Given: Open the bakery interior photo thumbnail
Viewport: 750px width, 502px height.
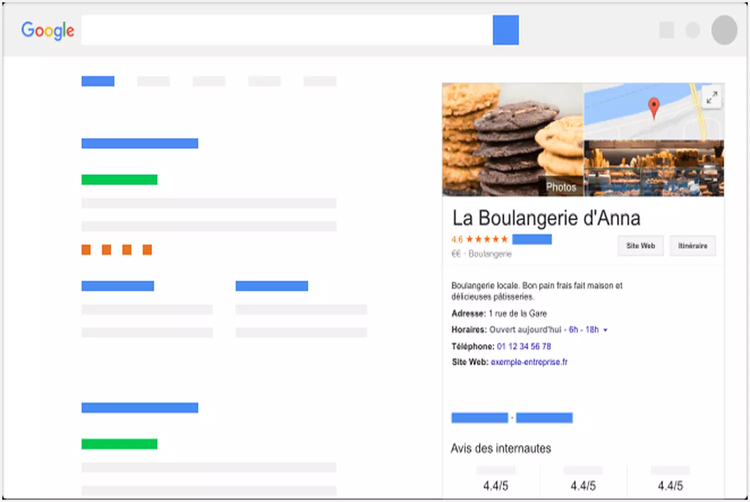Looking at the screenshot, I should pyautogui.click(x=652, y=168).
